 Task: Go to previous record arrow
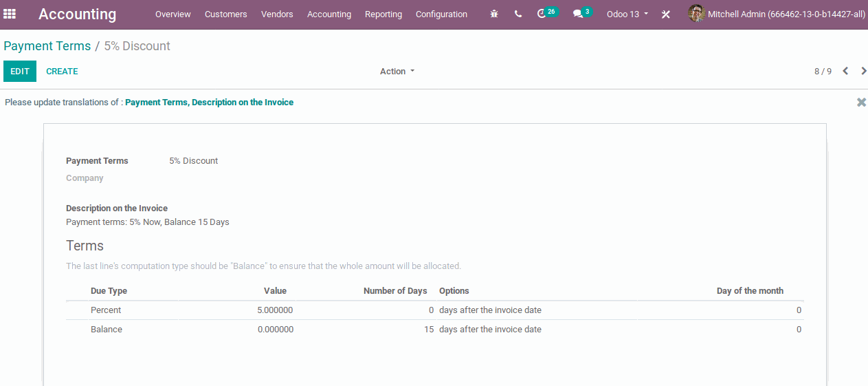845,71
